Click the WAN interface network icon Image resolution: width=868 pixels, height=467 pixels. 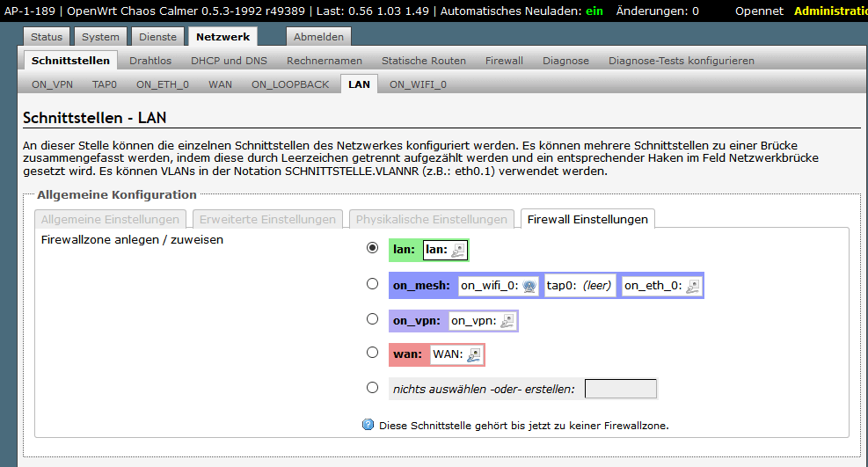tap(474, 354)
